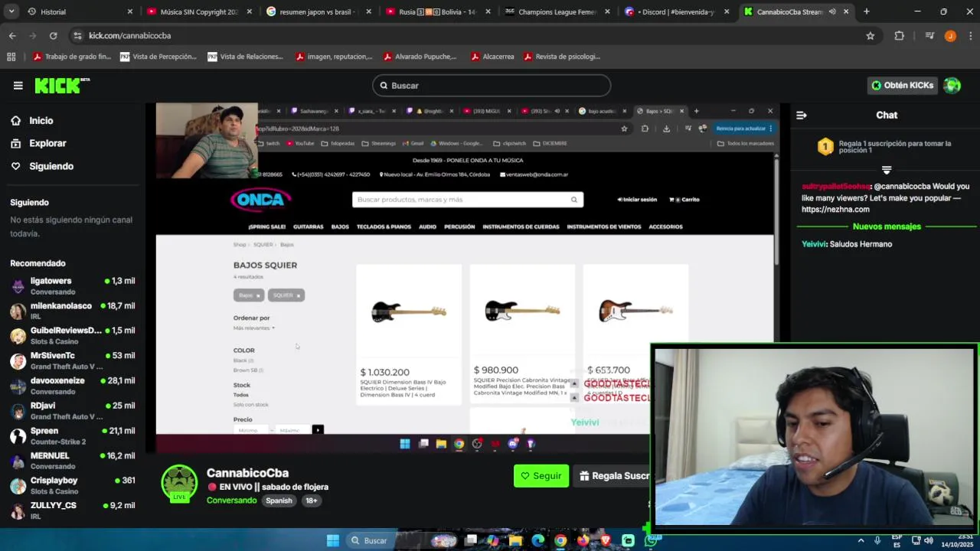The height and width of the screenshot is (551, 980).
Task: Open Chrome media controls icon
Action: 929,36
